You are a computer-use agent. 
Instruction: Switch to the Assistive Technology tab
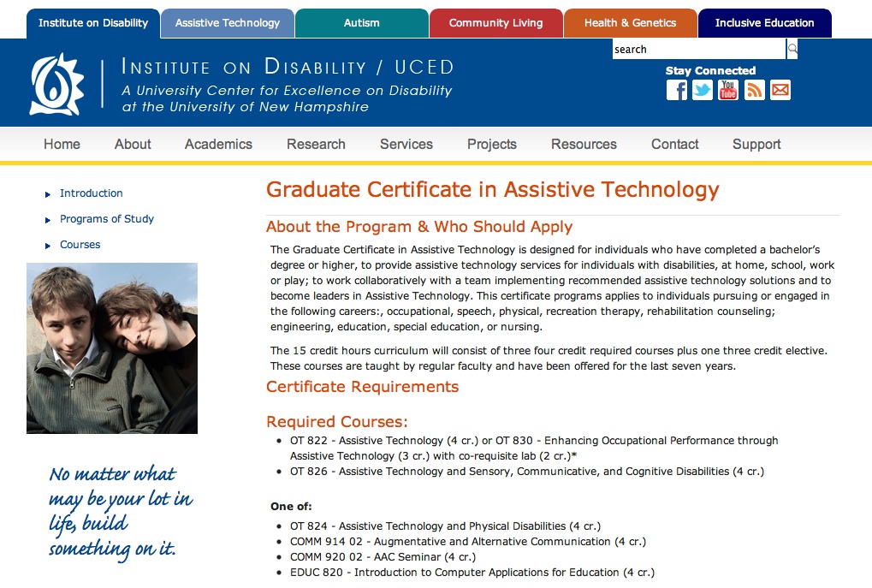228,23
